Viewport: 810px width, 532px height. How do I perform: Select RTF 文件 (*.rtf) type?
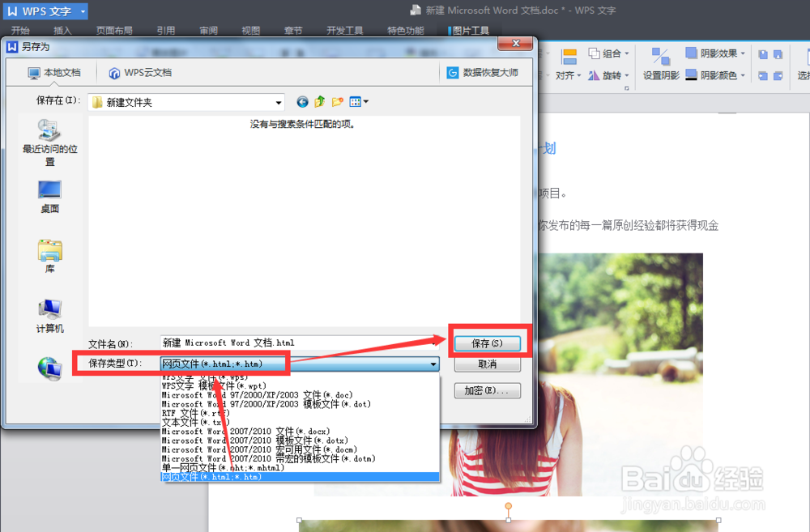pyautogui.click(x=300, y=413)
